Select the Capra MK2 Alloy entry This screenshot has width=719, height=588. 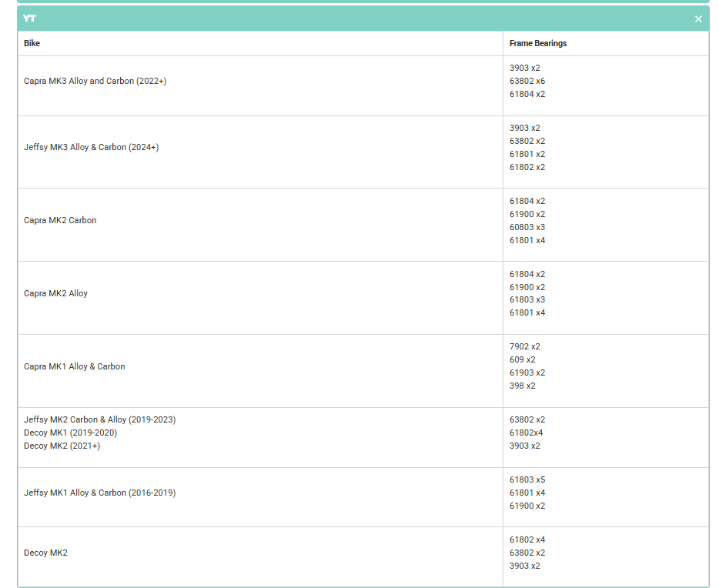[55, 293]
